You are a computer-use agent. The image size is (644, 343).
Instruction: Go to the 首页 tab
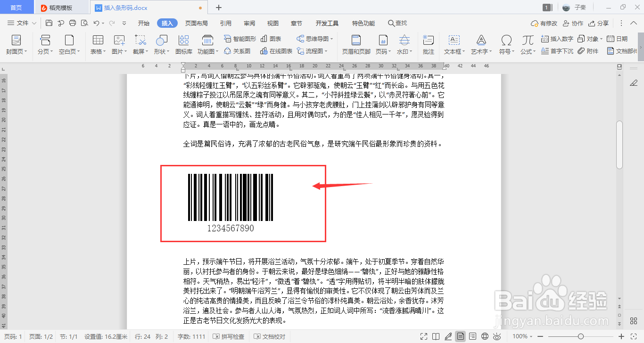coord(16,8)
